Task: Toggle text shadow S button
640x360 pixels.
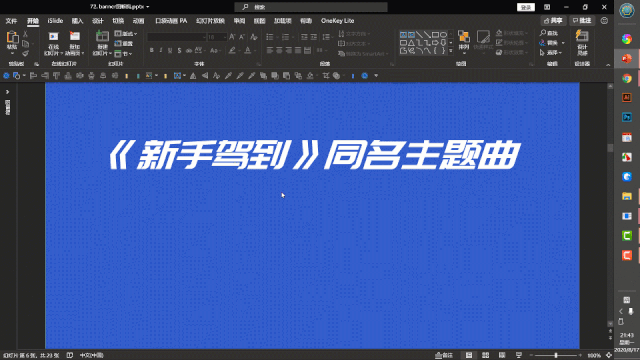Action: (179, 50)
